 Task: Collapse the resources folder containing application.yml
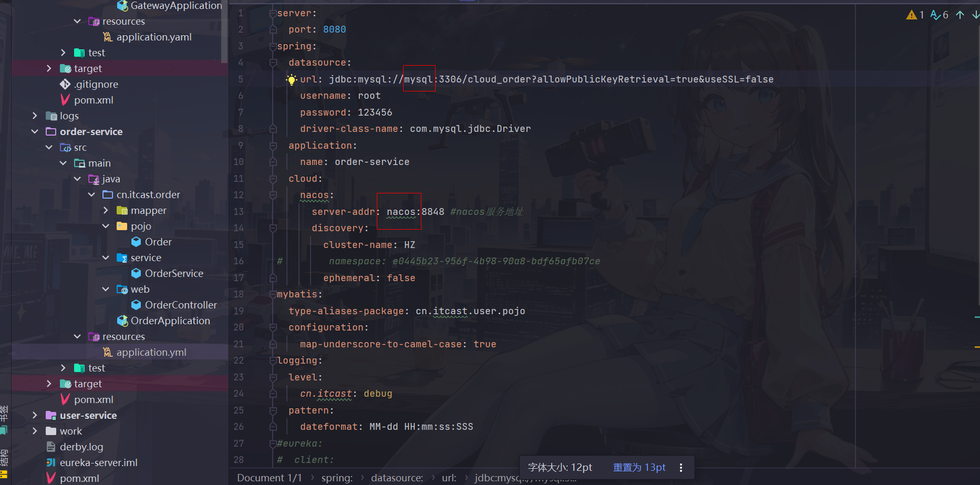click(x=77, y=336)
